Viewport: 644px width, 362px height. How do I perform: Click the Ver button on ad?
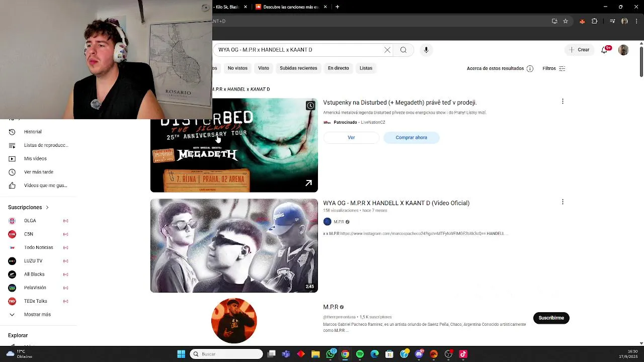pos(351,137)
